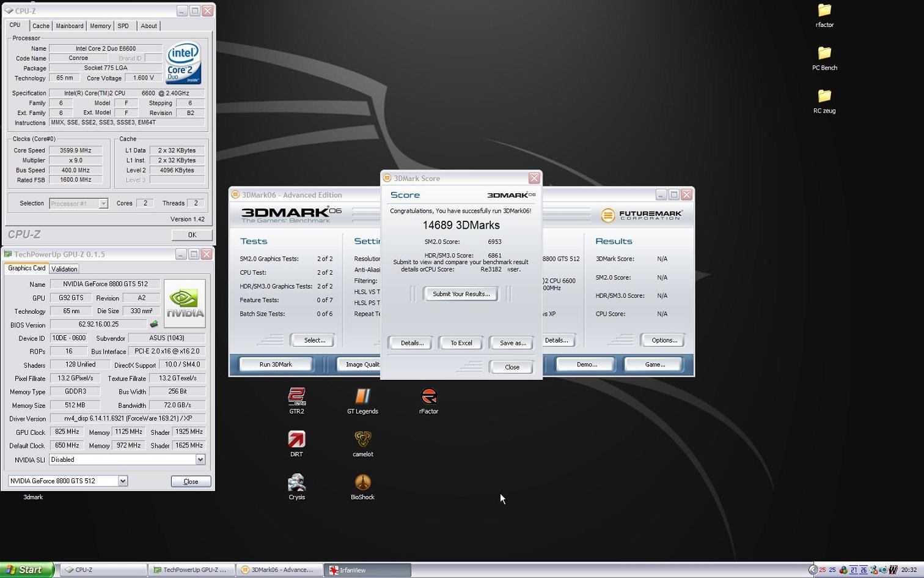Switch to Mainboard tab in CPU-Z
This screenshot has width=924, height=578.
coord(70,26)
